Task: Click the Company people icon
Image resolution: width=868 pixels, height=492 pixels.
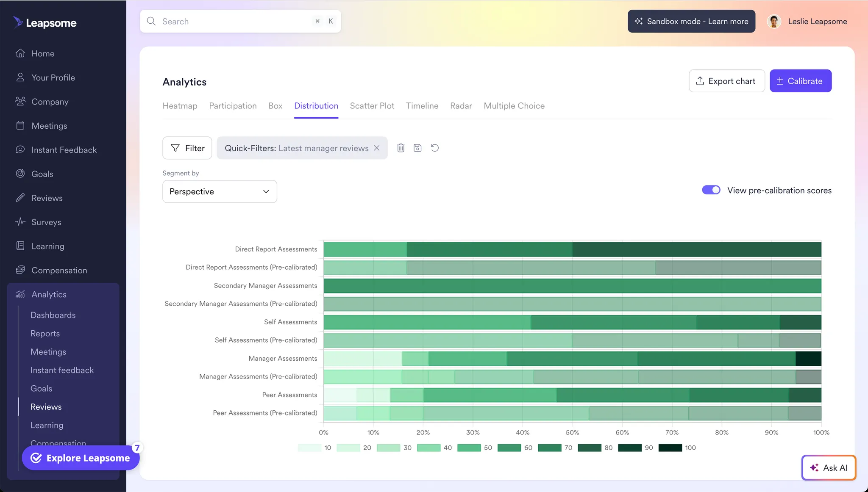Action: 20,102
